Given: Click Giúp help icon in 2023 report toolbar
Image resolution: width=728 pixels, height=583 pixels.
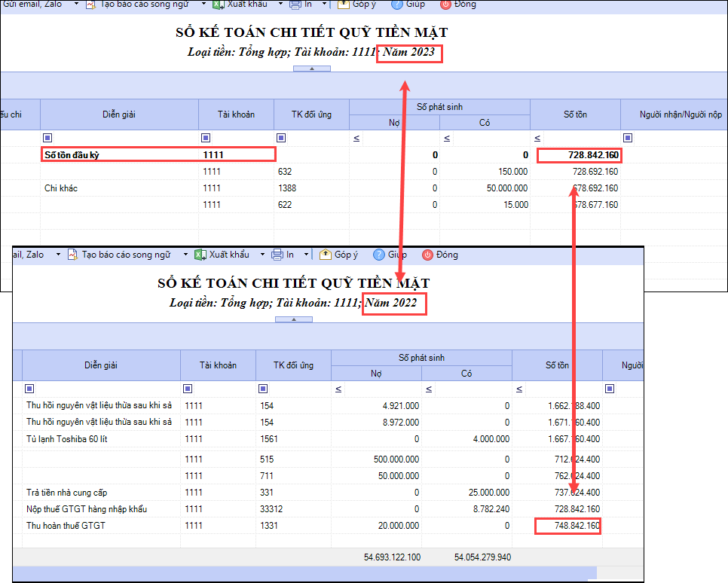Looking at the screenshot, I should [398, 4].
